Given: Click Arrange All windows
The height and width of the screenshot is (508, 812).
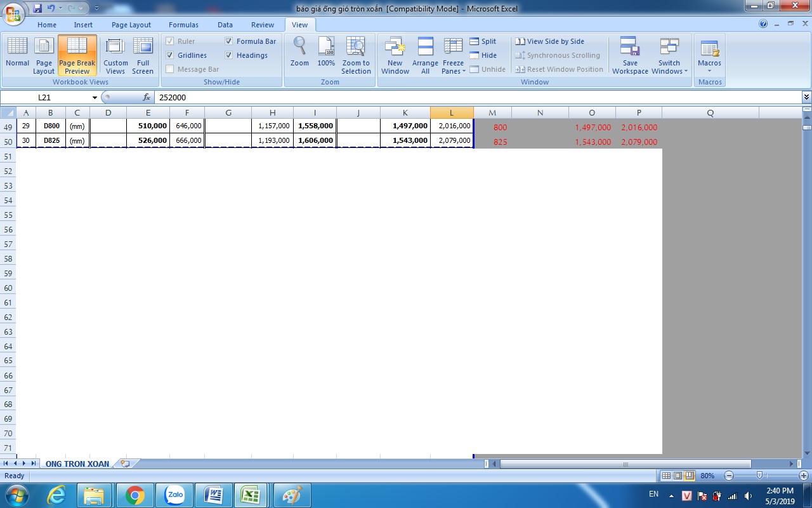Looking at the screenshot, I should pyautogui.click(x=425, y=55).
